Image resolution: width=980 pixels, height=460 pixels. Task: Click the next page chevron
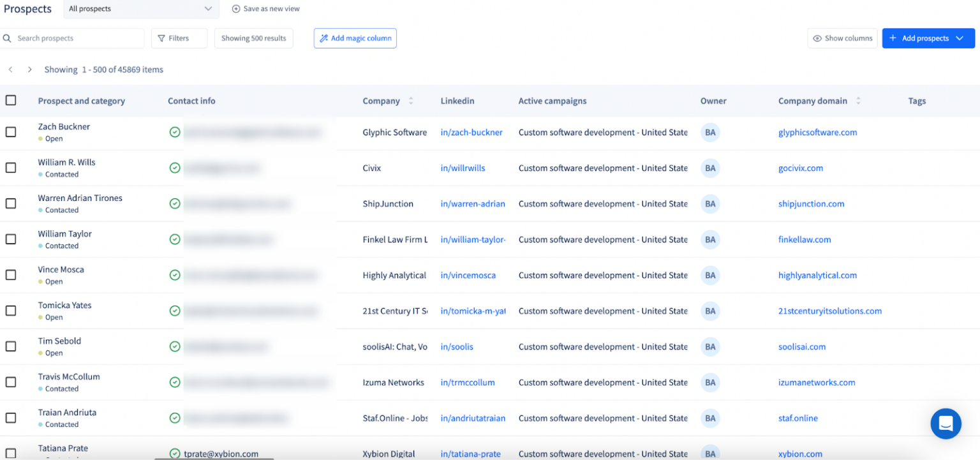(x=29, y=69)
